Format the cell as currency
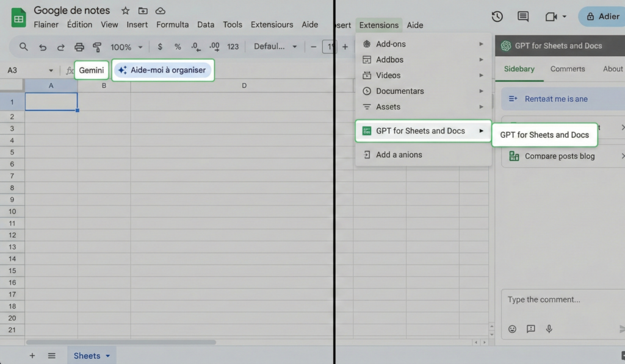Viewport: 625px width, 364px height. [160, 46]
